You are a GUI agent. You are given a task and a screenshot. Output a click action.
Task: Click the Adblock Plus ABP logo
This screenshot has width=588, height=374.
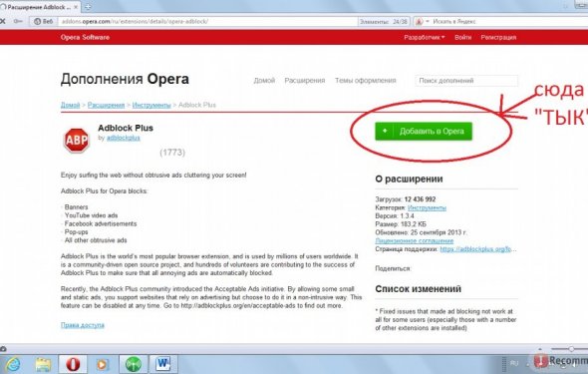coord(77,141)
